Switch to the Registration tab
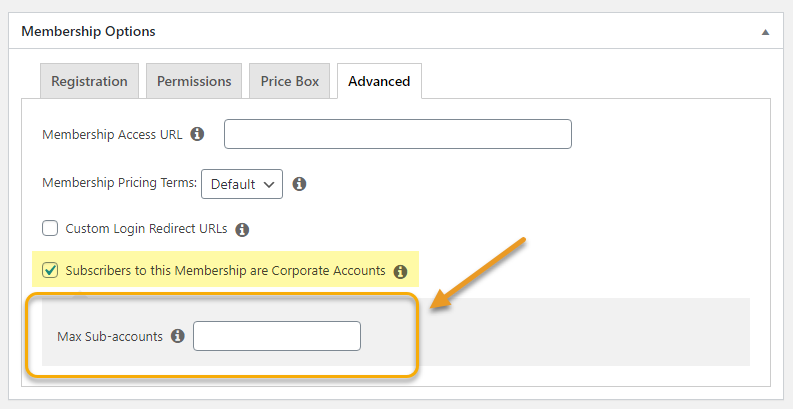 tap(90, 81)
